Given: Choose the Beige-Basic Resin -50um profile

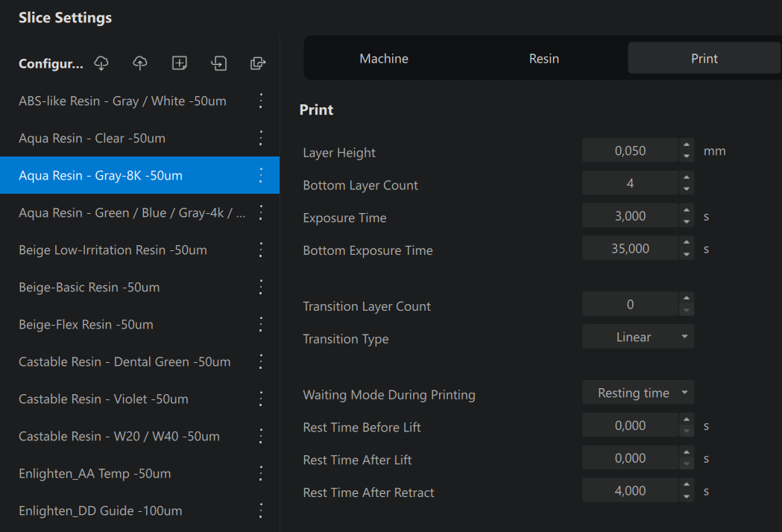Looking at the screenshot, I should (x=139, y=287).
